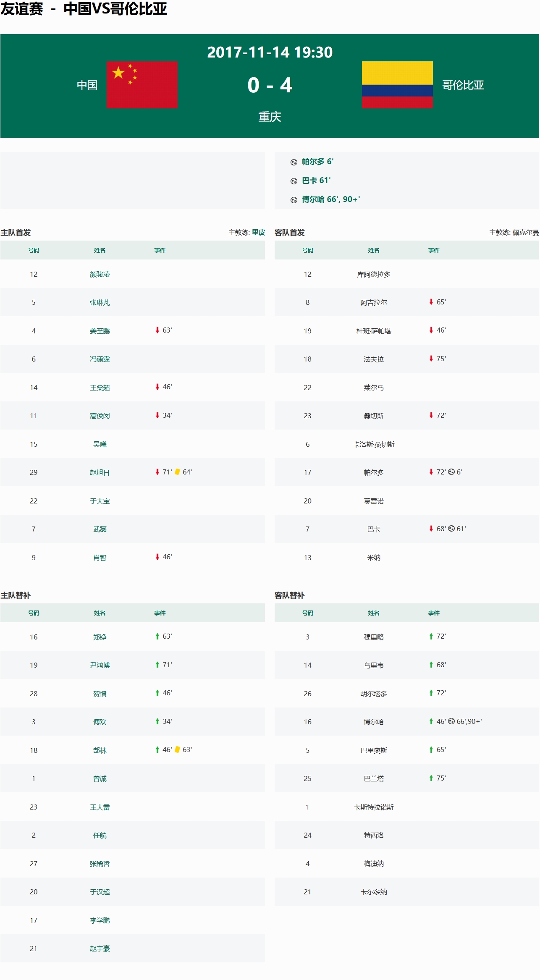Click the 0 - 4 match score
The width and height of the screenshot is (540, 980).
pyautogui.click(x=270, y=85)
